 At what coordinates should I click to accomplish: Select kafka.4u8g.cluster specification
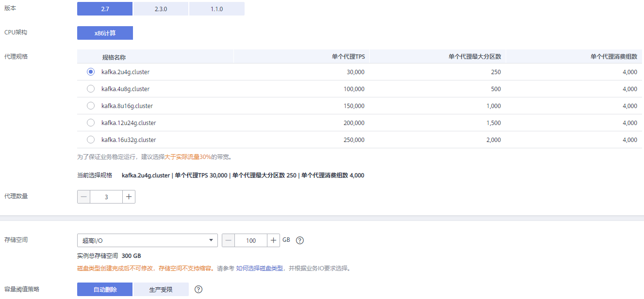91,89
